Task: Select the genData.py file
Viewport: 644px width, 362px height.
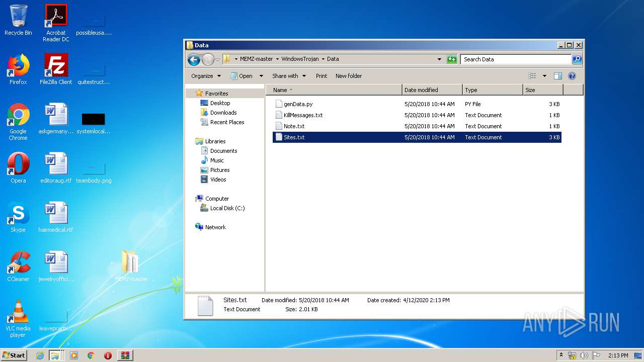Action: click(417, 104)
